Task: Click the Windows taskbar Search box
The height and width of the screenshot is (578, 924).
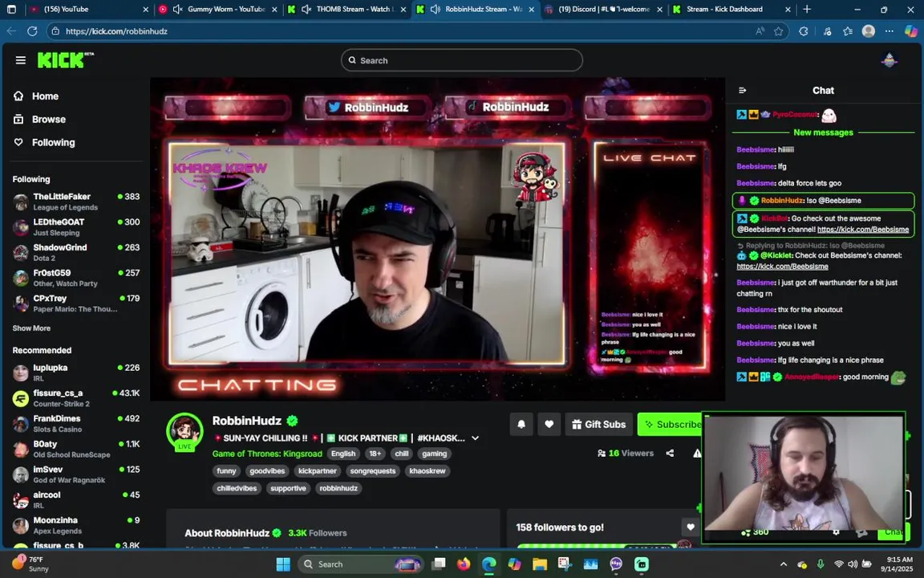Action: click(360, 564)
